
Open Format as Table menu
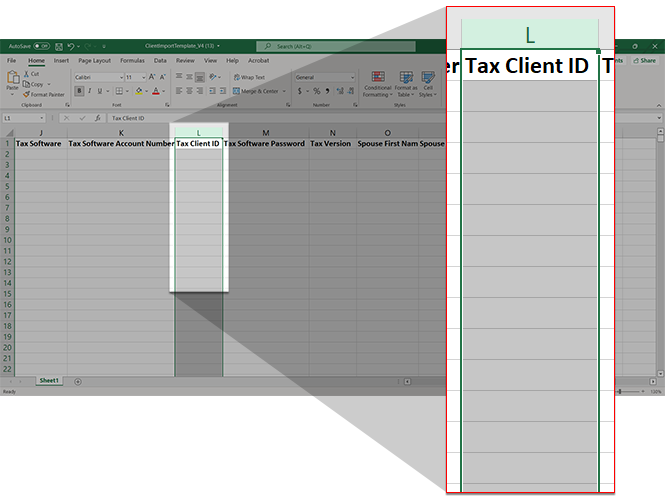[x=406, y=84]
